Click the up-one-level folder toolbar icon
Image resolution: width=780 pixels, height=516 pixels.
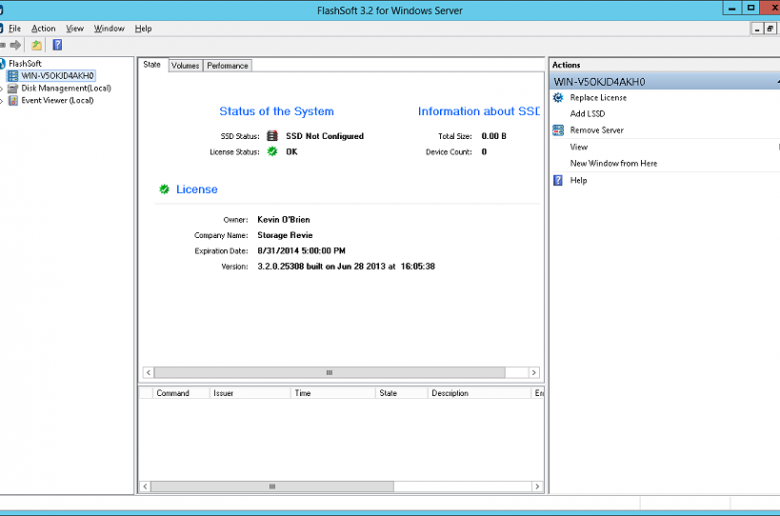[x=36, y=45]
